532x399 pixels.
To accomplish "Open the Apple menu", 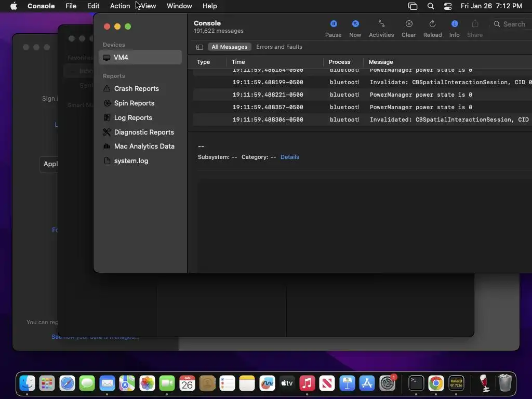I will point(14,6).
